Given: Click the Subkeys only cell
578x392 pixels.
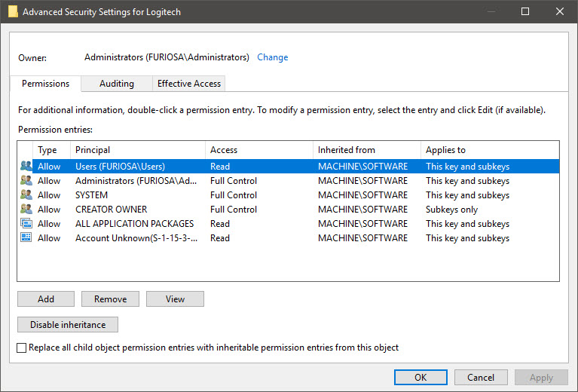Looking at the screenshot, I should click(451, 210).
